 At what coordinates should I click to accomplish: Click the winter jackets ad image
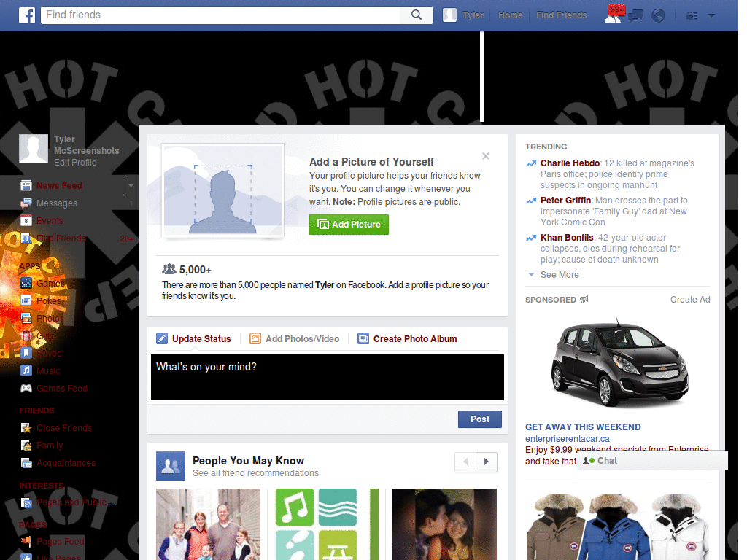(618, 526)
